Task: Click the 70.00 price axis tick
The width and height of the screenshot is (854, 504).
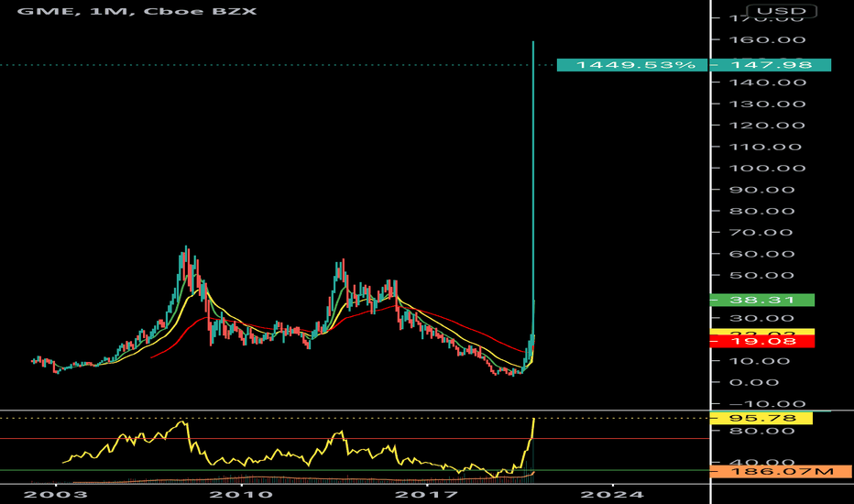Action: click(x=761, y=233)
